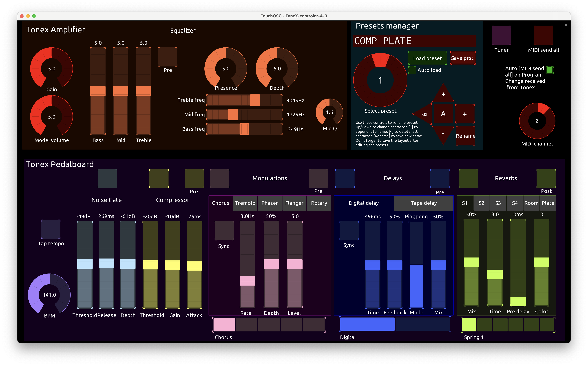Switch to the Tremolo modulation tab

pyautogui.click(x=245, y=203)
